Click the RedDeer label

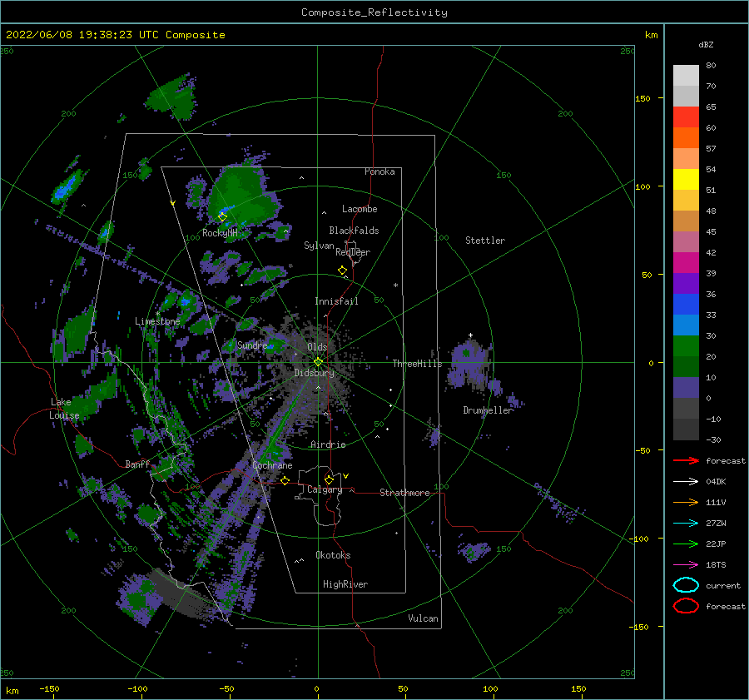coord(353,252)
